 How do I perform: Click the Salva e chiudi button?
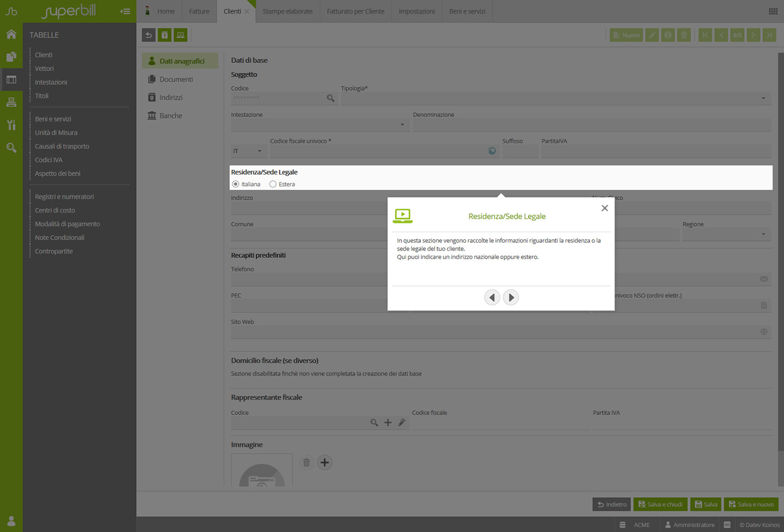[x=660, y=504]
